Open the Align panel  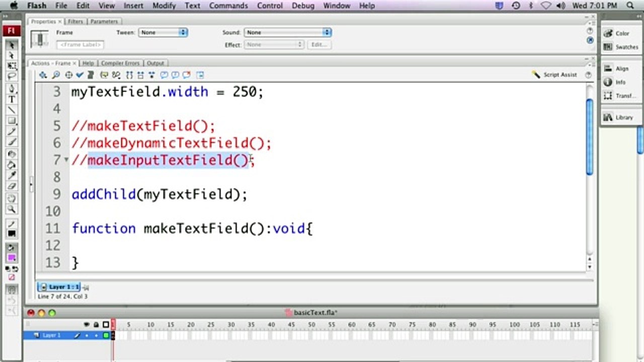coord(617,68)
